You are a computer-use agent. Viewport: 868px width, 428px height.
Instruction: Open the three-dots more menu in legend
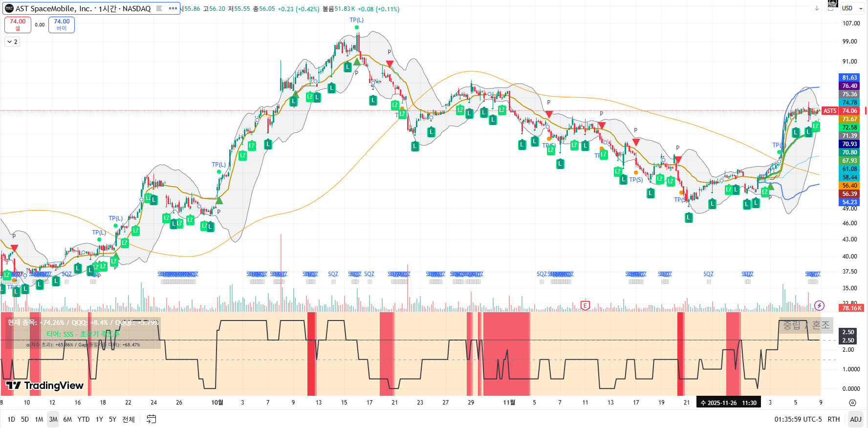(x=173, y=8)
